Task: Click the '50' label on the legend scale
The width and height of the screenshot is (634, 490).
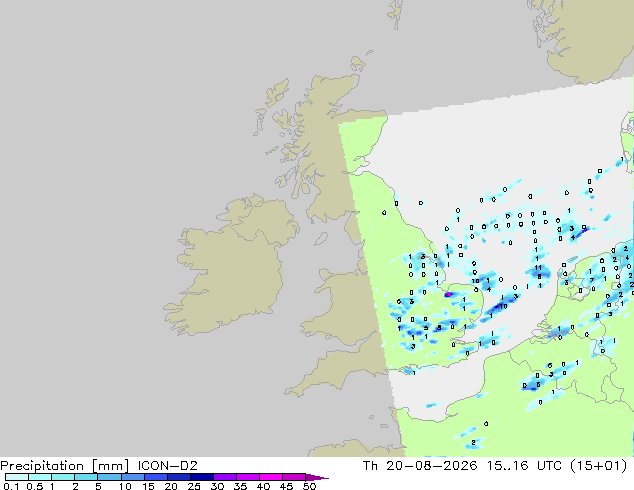Action: point(310,486)
